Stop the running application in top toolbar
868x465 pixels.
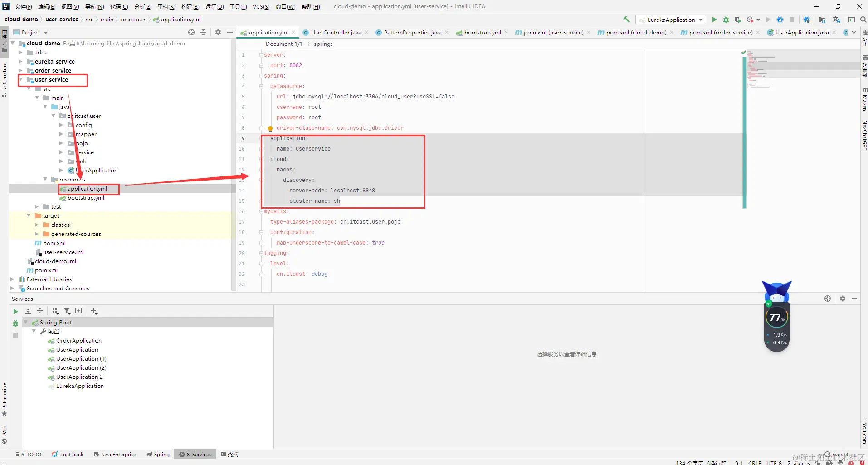(792, 20)
